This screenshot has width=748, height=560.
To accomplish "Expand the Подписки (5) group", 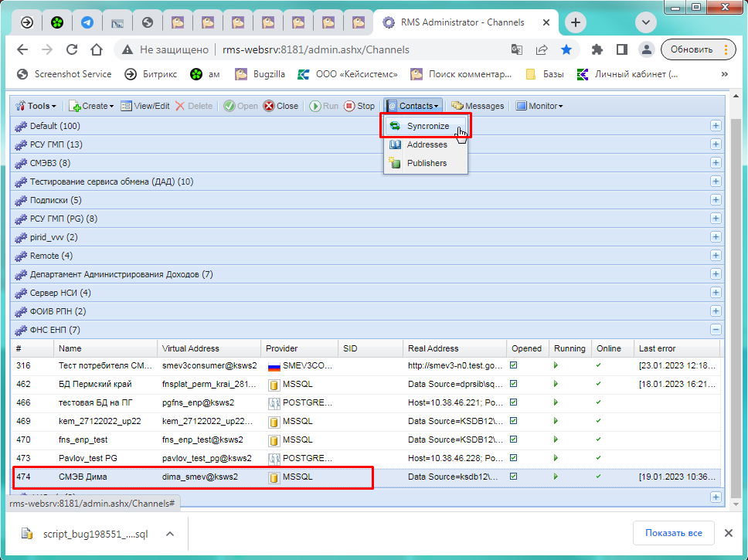I will click(716, 200).
